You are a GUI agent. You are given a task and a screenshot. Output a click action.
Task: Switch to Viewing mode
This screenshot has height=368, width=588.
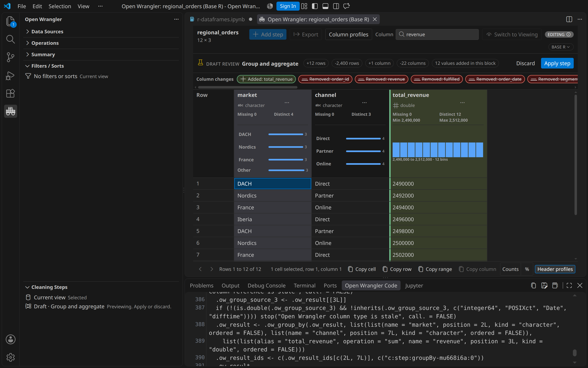[x=512, y=35]
